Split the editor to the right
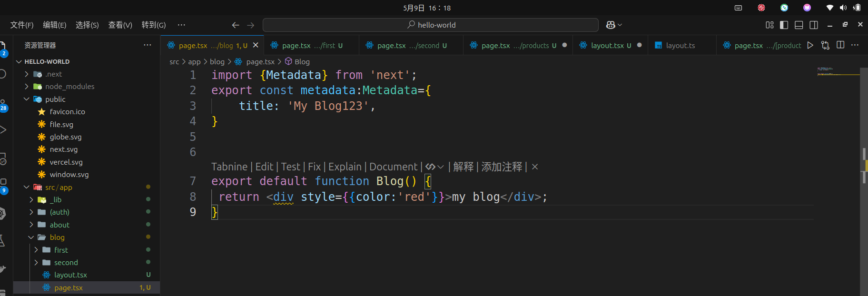 tap(840, 45)
